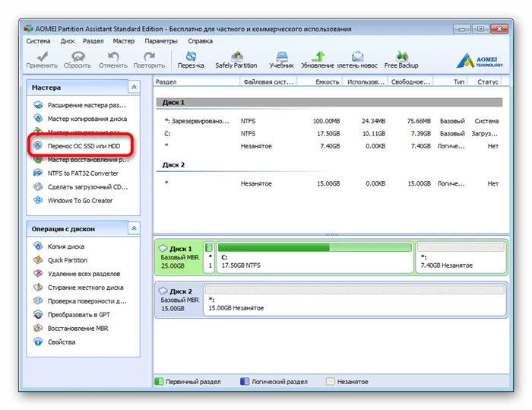
Task: Click the Свойства properties icon
Action: 38,342
